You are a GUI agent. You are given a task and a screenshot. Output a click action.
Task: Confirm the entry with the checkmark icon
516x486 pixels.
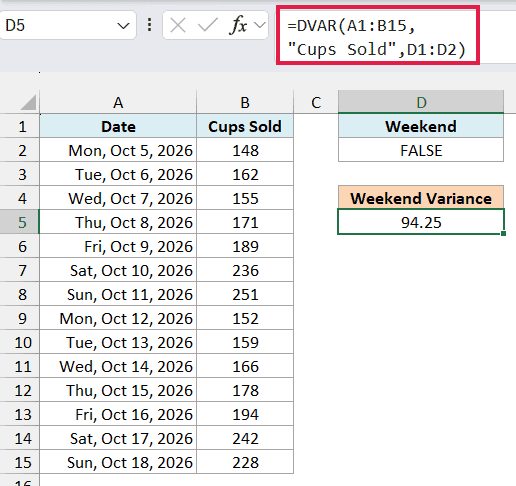(x=207, y=25)
